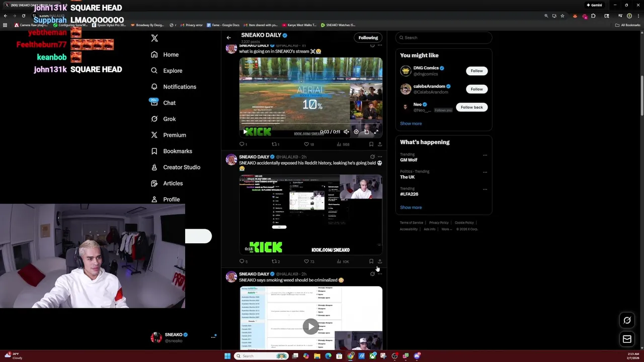
Task: Open Chat in the sidebar
Action: click(x=164, y=103)
